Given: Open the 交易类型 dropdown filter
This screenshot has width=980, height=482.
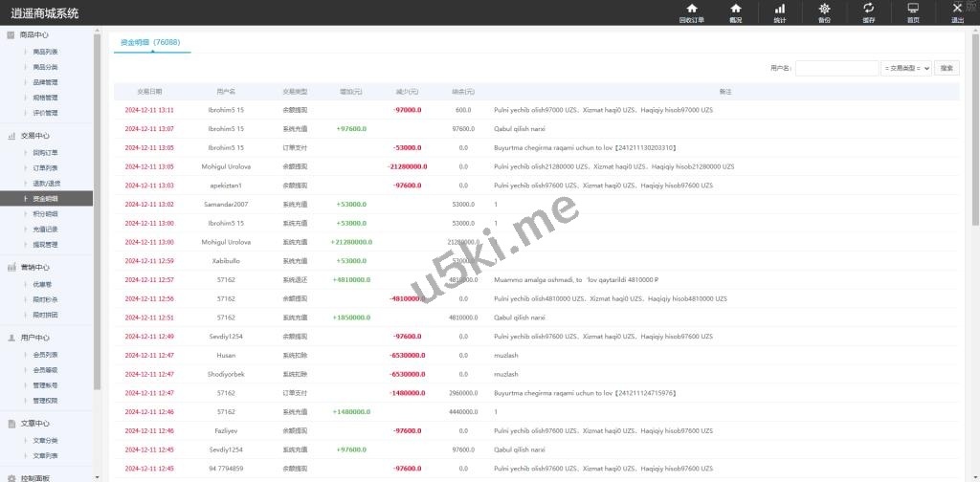Looking at the screenshot, I should pos(906,68).
